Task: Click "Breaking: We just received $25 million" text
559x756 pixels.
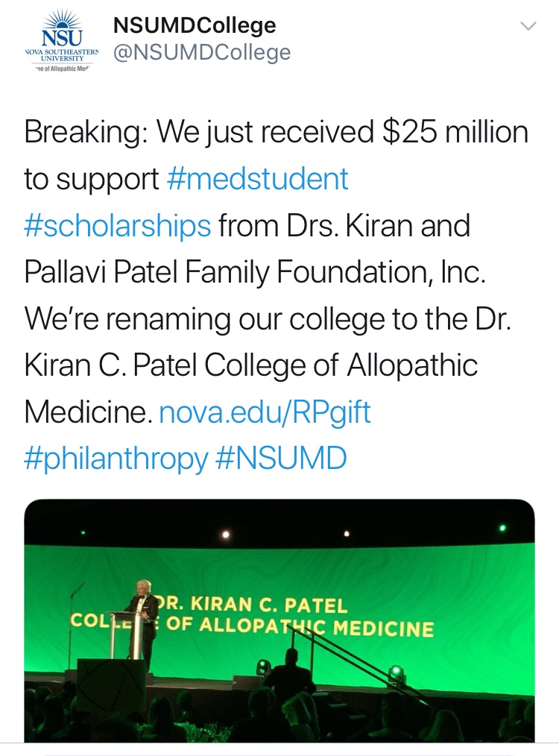Action: (276, 133)
